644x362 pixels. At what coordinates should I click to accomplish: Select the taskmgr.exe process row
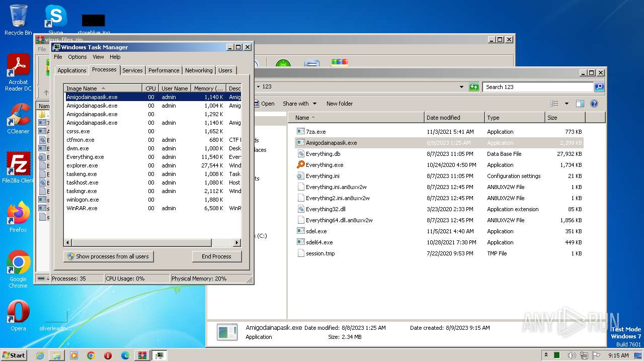click(153, 191)
